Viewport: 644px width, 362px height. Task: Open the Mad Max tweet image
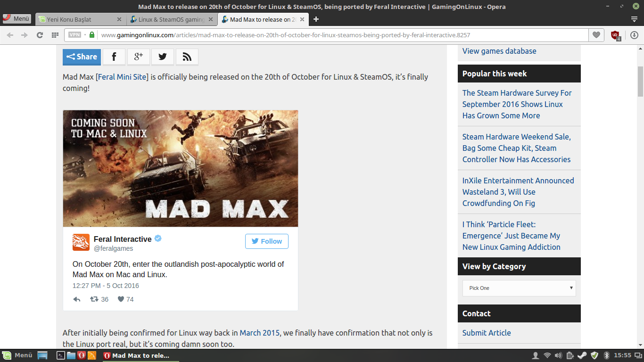(x=181, y=168)
